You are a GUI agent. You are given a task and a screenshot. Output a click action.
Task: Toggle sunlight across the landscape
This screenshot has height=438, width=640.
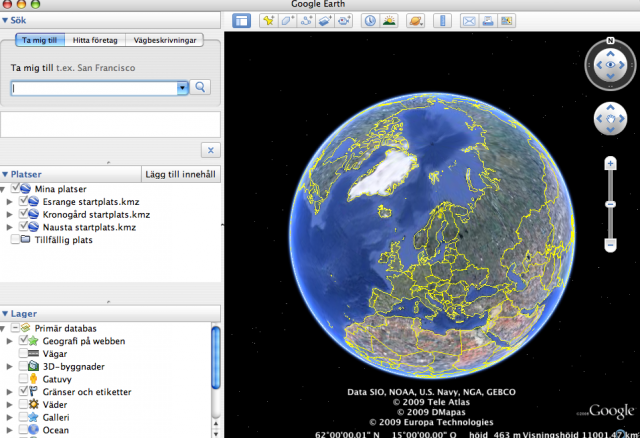(390, 20)
